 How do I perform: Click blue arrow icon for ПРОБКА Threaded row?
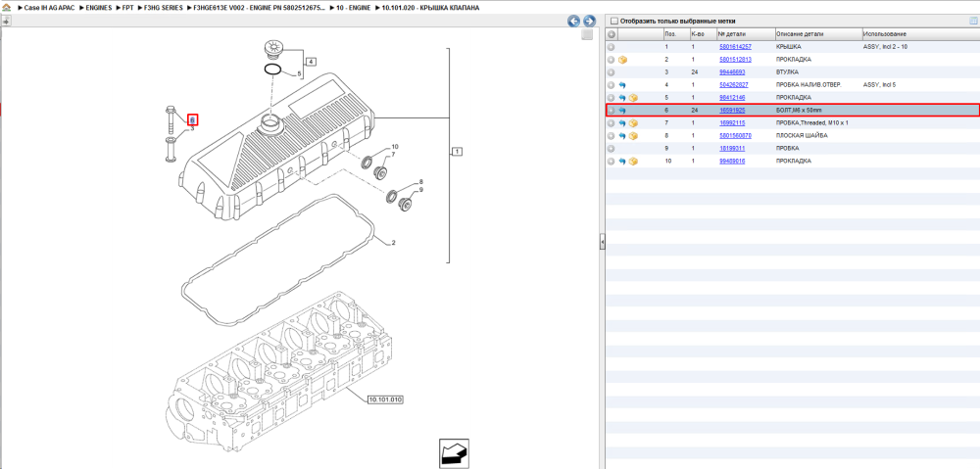(x=622, y=123)
